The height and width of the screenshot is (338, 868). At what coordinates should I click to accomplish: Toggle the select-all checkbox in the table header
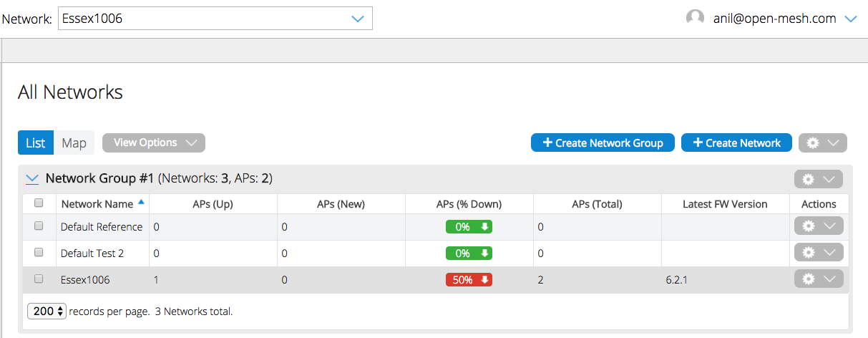(x=39, y=203)
